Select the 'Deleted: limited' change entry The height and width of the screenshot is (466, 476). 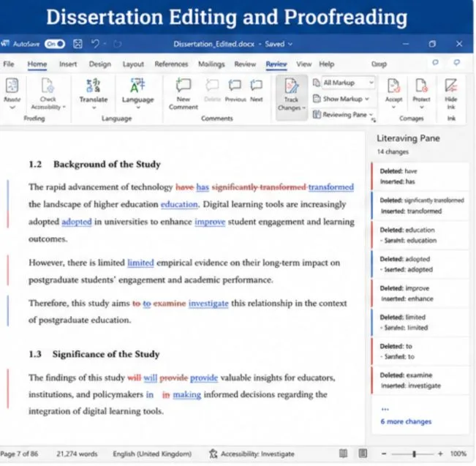coord(403,317)
